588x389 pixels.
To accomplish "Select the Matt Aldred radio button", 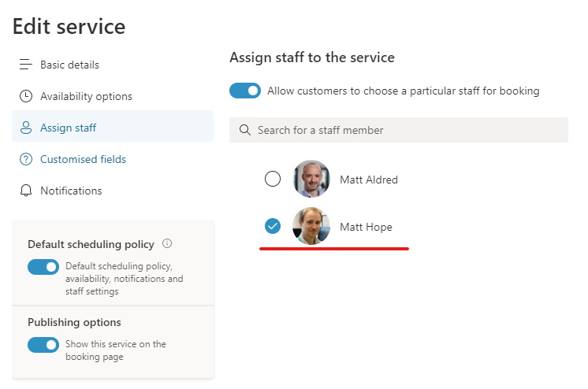I will [273, 180].
